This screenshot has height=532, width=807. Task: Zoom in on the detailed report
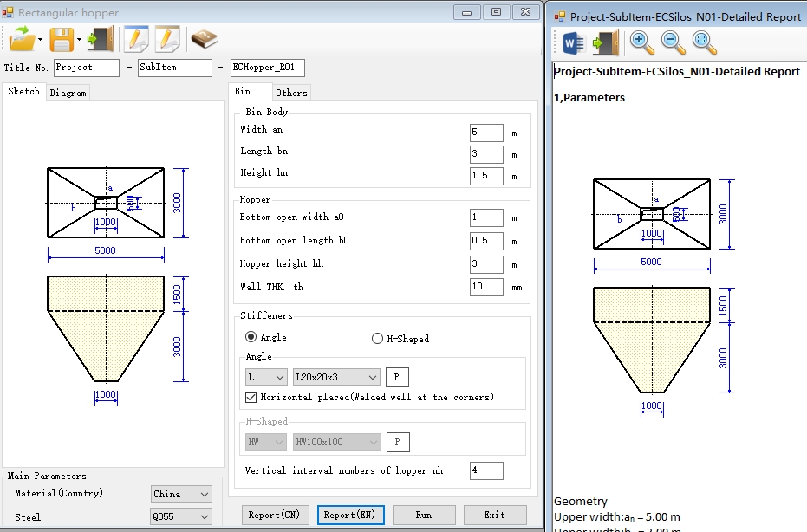pos(641,43)
